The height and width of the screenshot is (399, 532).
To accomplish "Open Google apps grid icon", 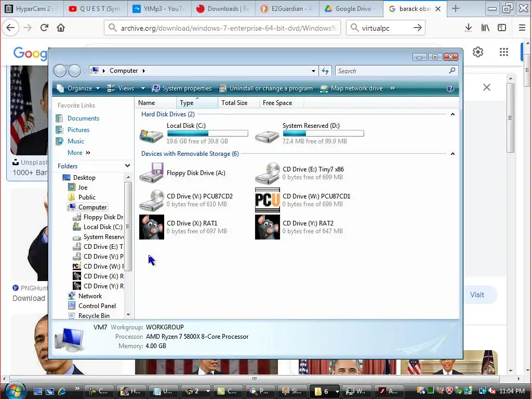I will click(504, 52).
